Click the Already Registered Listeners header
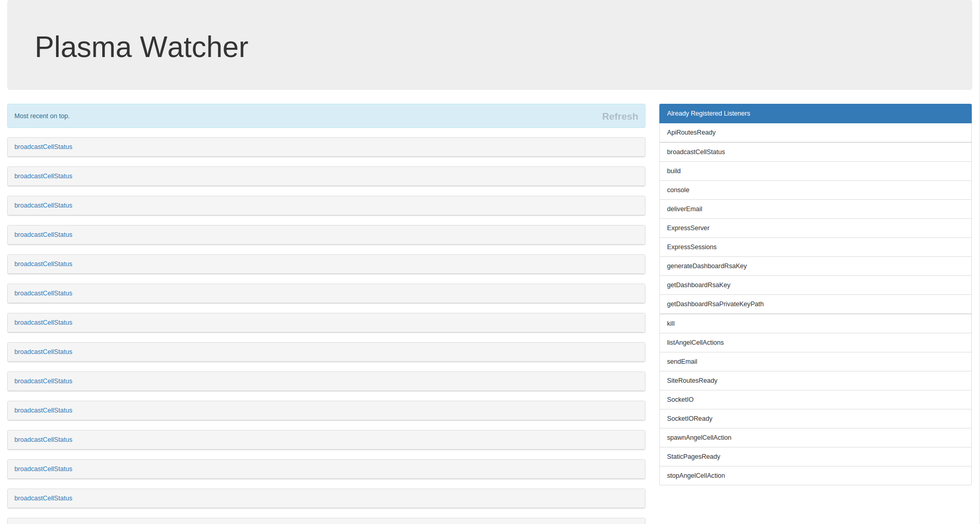Viewport: 980px width, 524px height. pyautogui.click(x=708, y=114)
